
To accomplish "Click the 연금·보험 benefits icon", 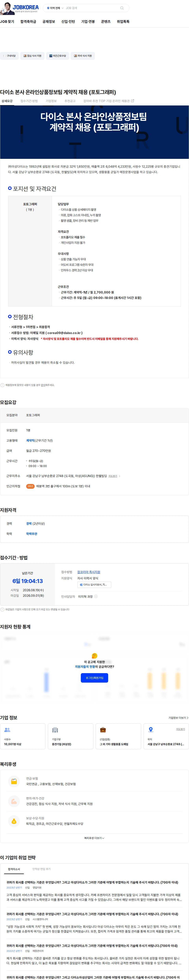I will pyautogui.click(x=14, y=781).
